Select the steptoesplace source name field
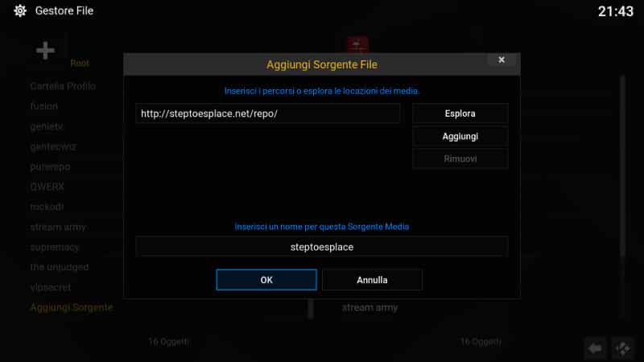Screen dimensions: 644x362 click(321, 247)
